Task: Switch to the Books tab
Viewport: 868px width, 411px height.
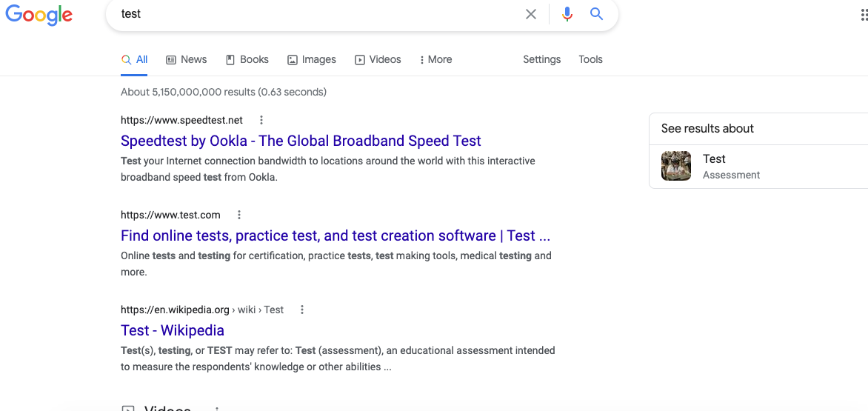Action: [x=247, y=59]
